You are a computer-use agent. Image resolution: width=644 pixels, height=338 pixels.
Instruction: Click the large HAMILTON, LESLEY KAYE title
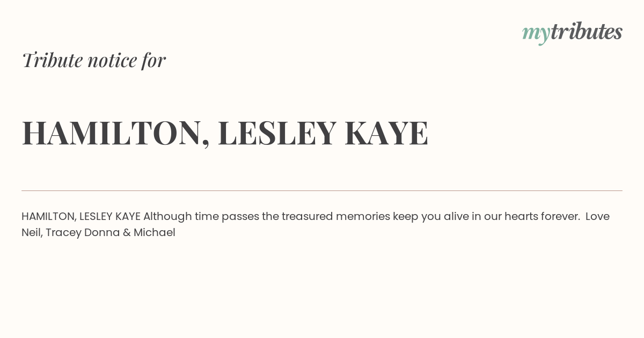[225, 133]
